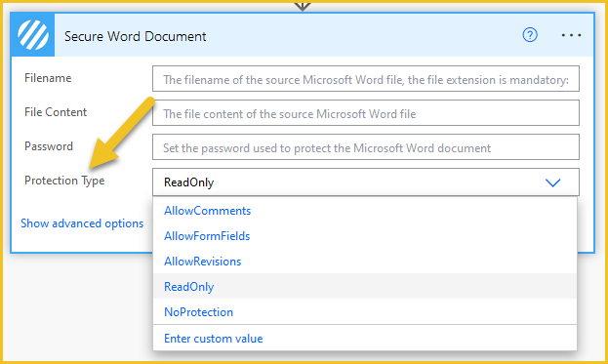Click the Secure Word Document title header
The height and width of the screenshot is (364, 608).
135,36
